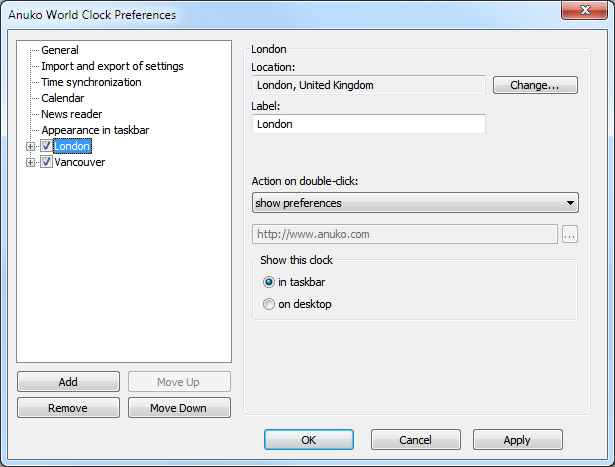Image resolution: width=615 pixels, height=467 pixels.
Task: Choose the 'on desktop' radio option
Action: [x=268, y=304]
